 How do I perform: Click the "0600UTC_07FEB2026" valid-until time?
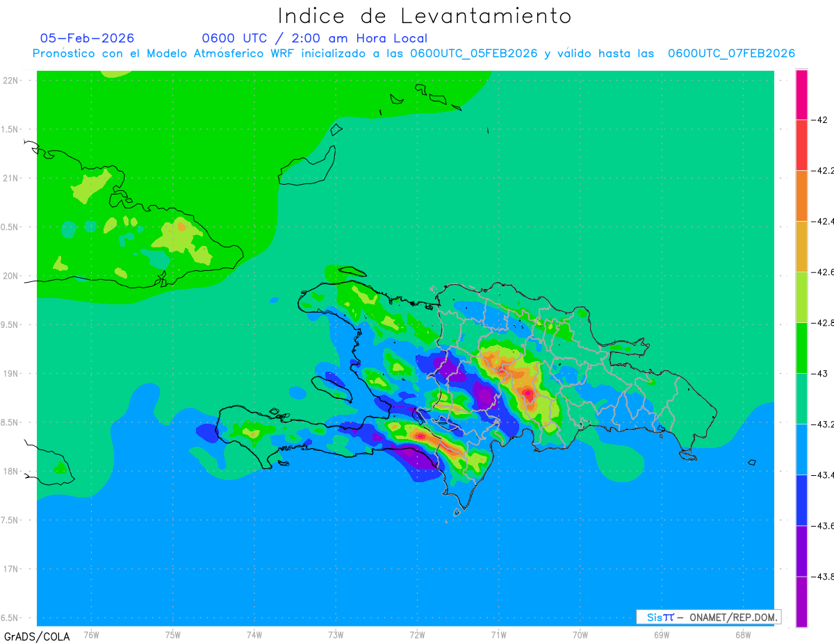pos(731,53)
